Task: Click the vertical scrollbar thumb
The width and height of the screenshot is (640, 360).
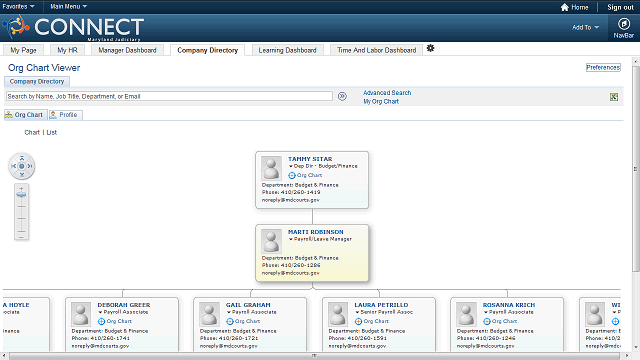Action: tap(636, 169)
